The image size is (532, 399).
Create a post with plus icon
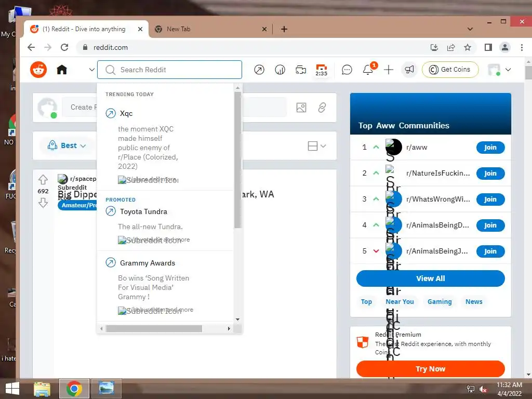click(x=389, y=70)
